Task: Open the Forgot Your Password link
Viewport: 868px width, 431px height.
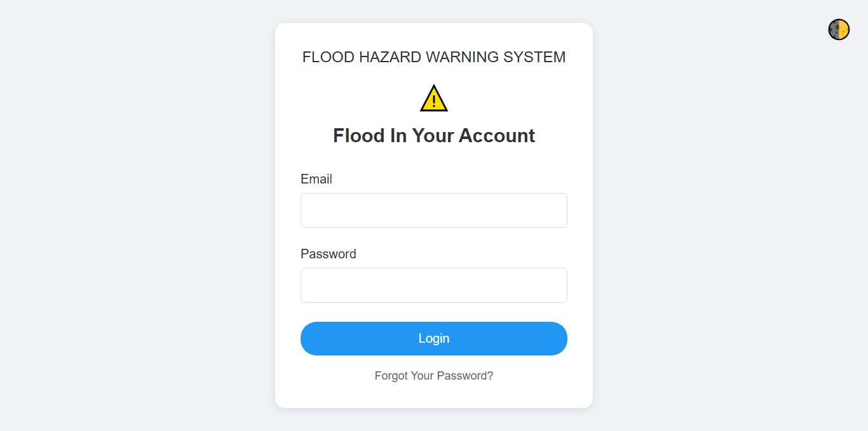Action: (434, 375)
